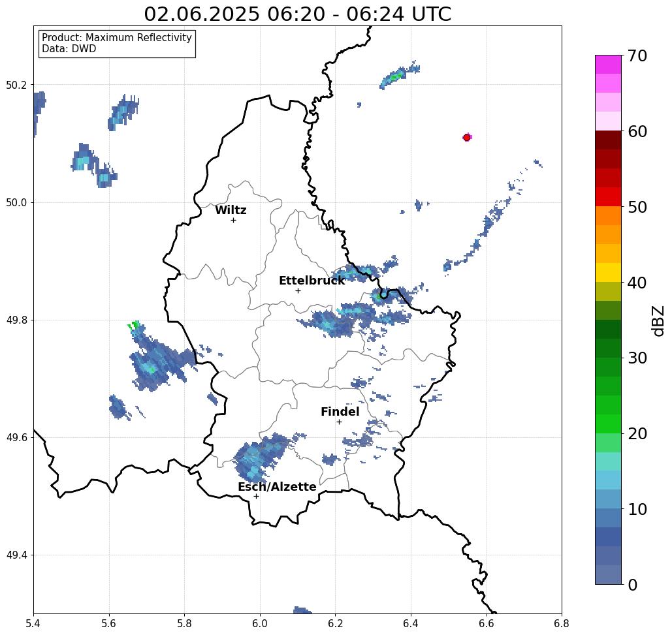This screenshot has height=635, width=672.
Task: Pick the orange swatch just below 50 dBZ
Action: click(x=608, y=216)
